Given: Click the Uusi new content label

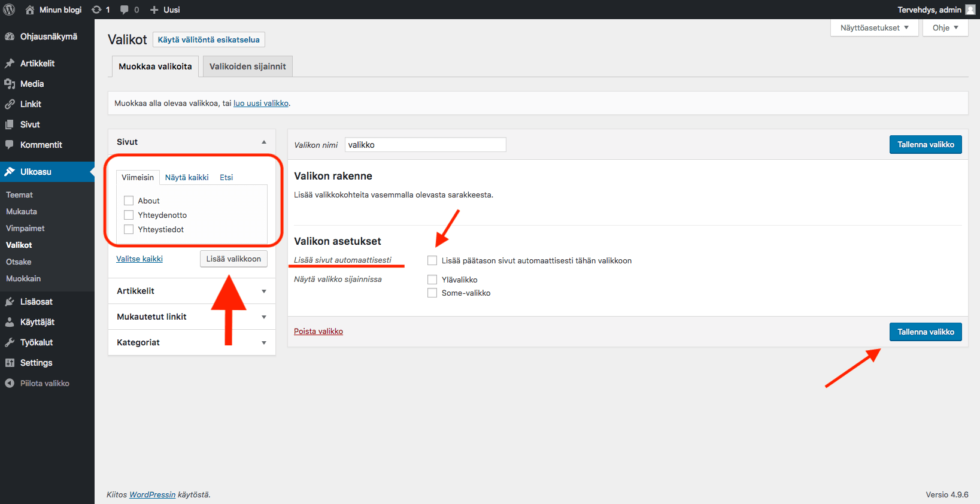Looking at the screenshot, I should click(x=172, y=10).
